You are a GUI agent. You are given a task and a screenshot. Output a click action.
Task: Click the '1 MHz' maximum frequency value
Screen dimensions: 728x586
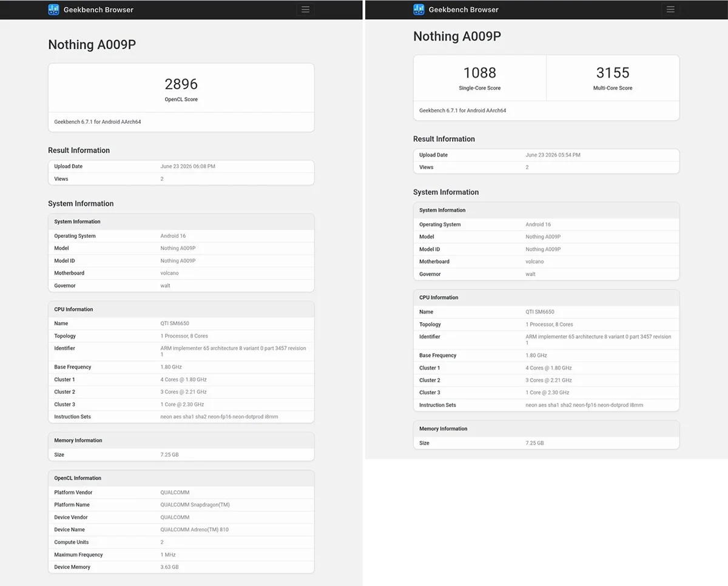pos(169,554)
